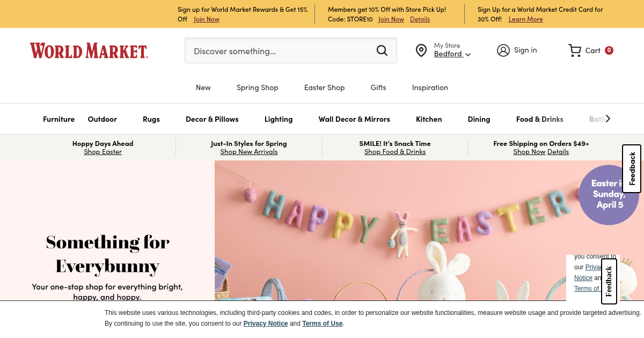The height and width of the screenshot is (338, 644).
Task: Open the Gifts menu
Action: 378,87
